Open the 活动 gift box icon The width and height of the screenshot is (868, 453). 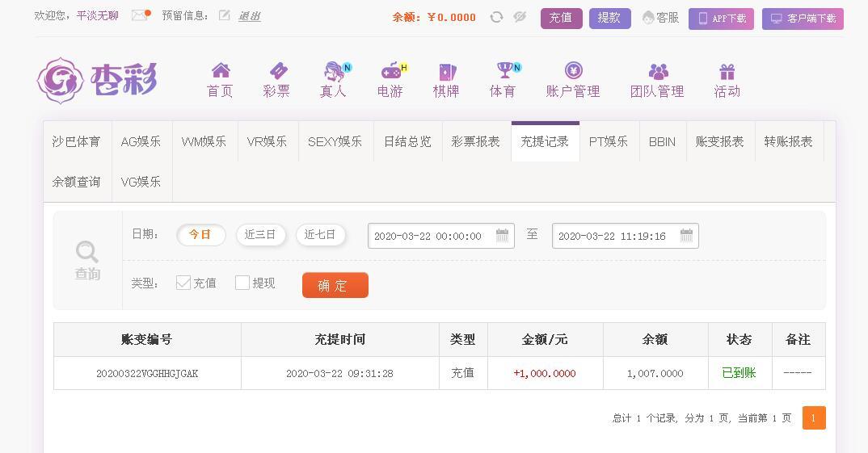click(x=727, y=72)
